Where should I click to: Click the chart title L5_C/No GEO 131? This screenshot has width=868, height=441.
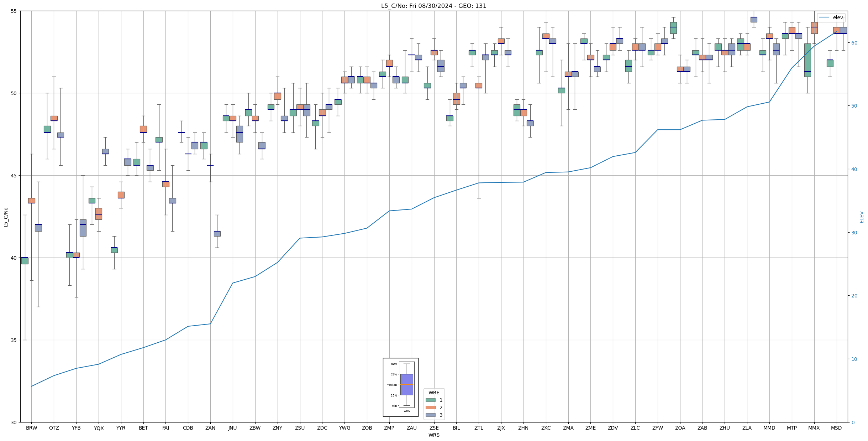pyautogui.click(x=433, y=6)
